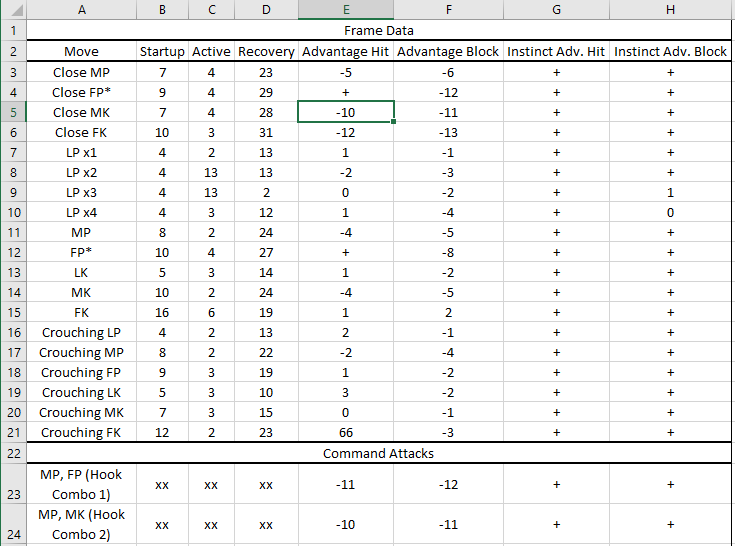
Task: Click the "Startup" header cell
Action: click(x=162, y=52)
